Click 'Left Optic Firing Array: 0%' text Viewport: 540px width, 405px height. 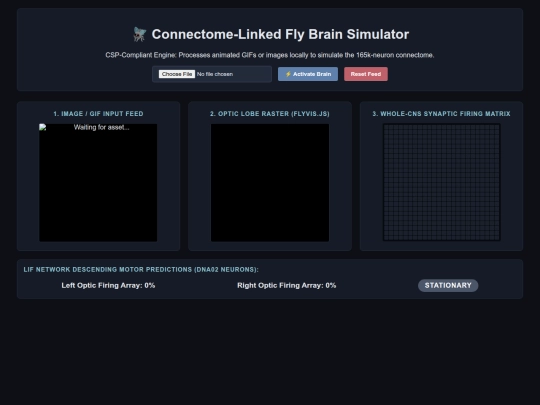pos(108,285)
